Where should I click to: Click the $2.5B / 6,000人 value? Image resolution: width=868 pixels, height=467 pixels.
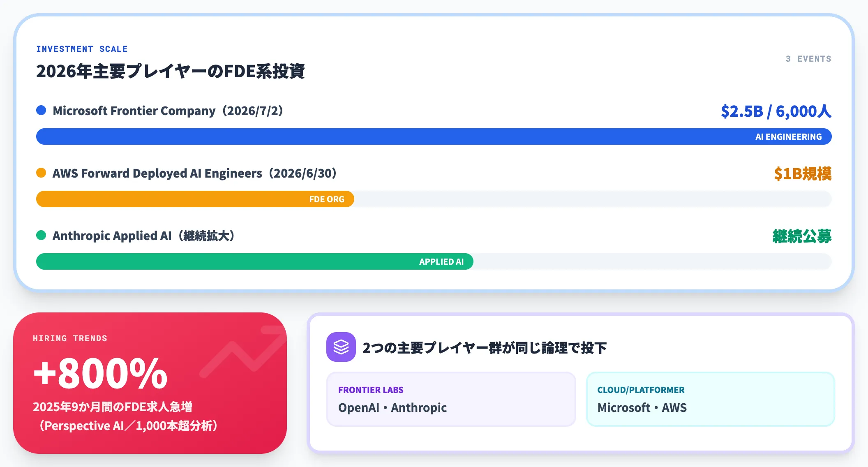776,111
